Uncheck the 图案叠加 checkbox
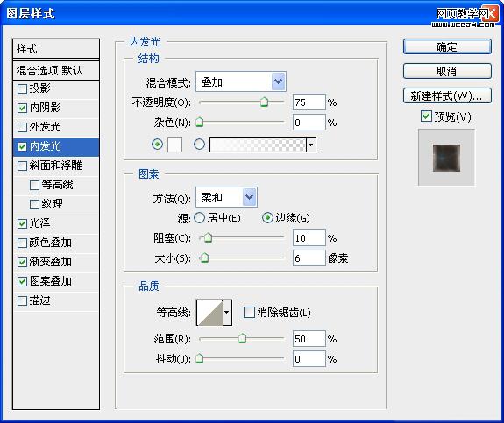This screenshot has width=504, height=423. tap(22, 282)
